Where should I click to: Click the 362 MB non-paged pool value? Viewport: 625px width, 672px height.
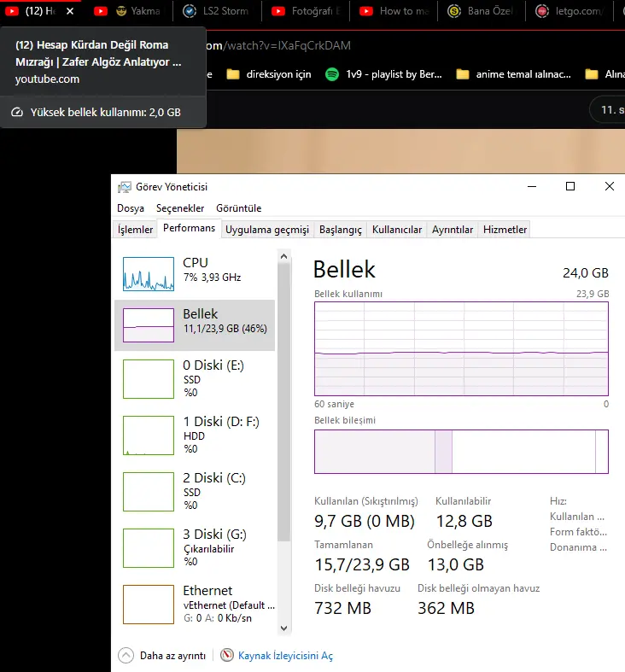coord(447,608)
